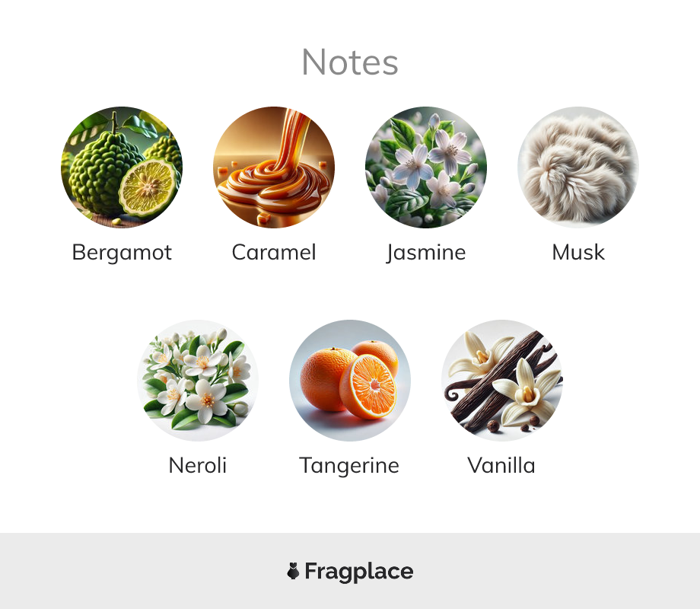Select the Tangerine fruit image

click(x=350, y=380)
